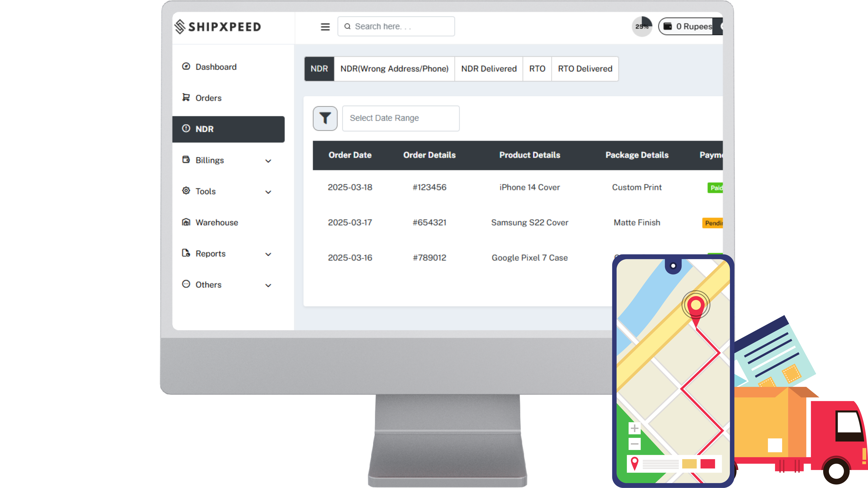
Task: Click the Tools gear icon
Action: (186, 191)
